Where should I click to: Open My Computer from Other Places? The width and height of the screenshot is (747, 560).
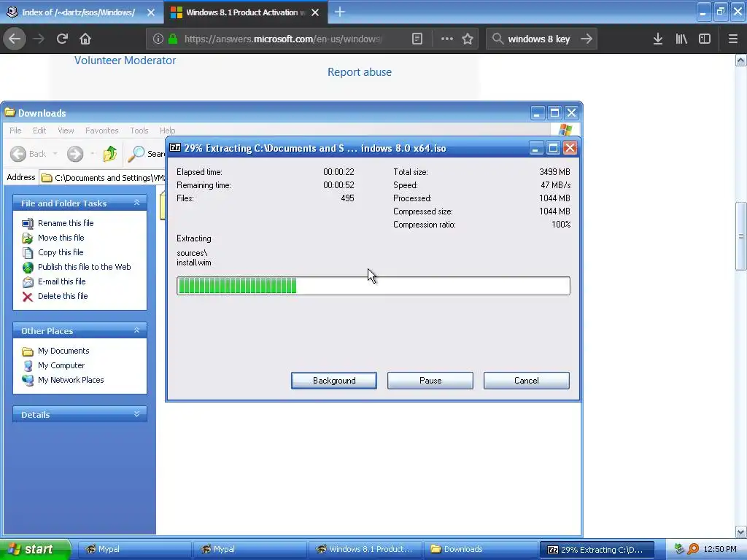[x=61, y=365]
